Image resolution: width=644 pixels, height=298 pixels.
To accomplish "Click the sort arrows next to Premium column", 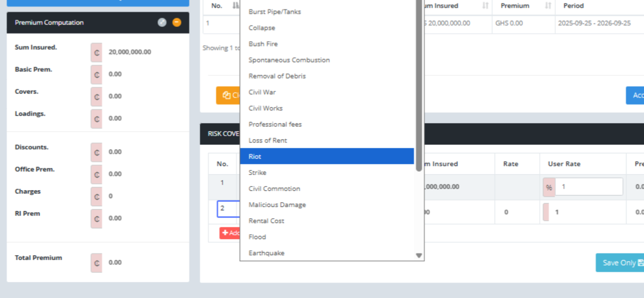I will pos(548,6).
